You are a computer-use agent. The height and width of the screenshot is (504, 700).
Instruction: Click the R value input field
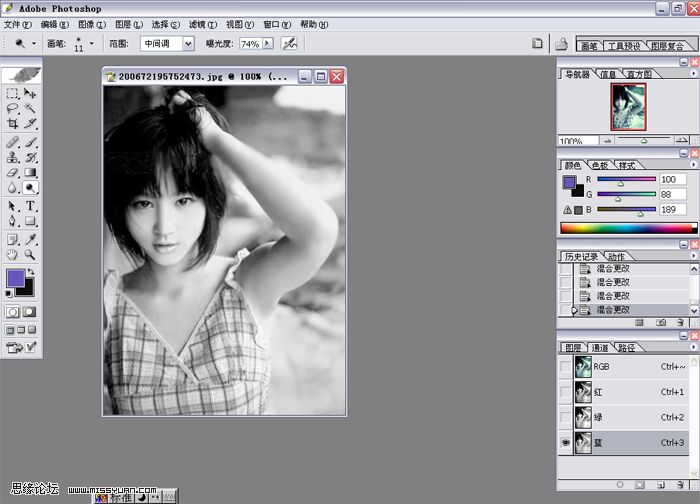673,180
